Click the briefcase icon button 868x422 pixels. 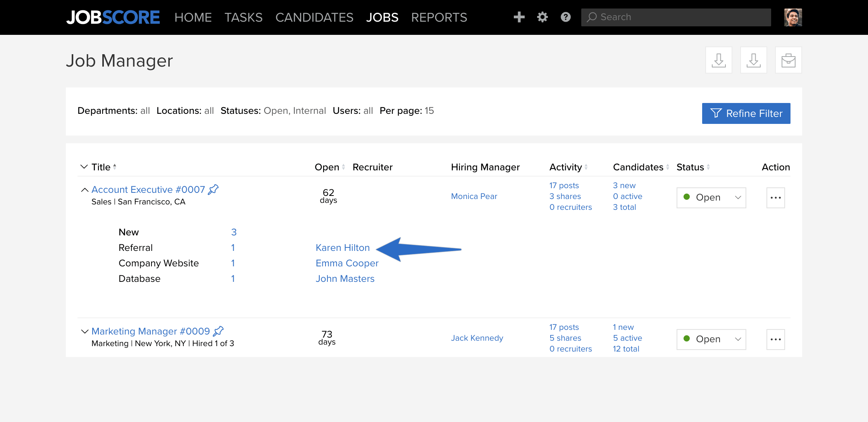tap(789, 60)
